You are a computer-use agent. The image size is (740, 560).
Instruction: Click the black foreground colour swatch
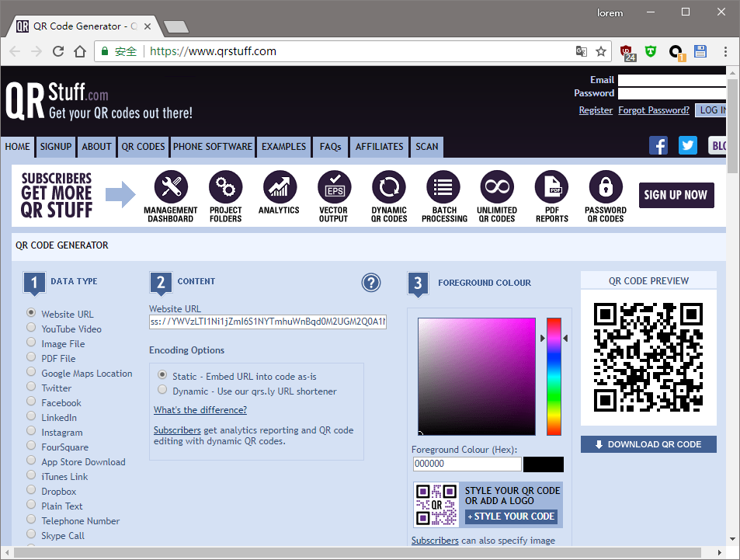pyautogui.click(x=544, y=464)
